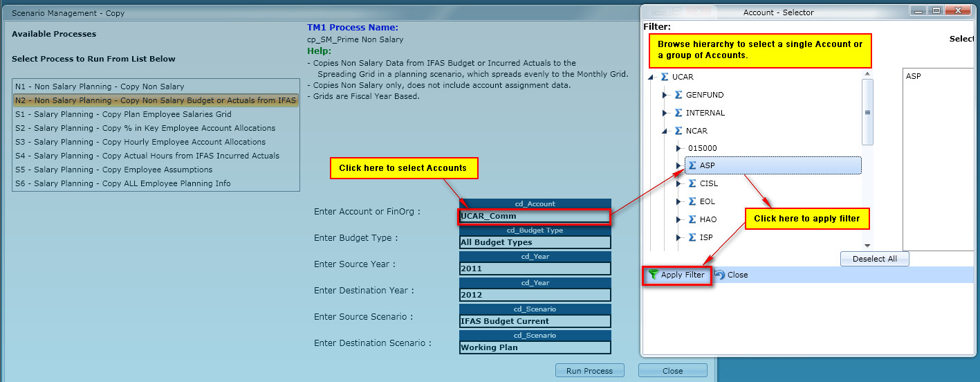Expand the CISL tree node
The width and height of the screenshot is (980, 382).
point(679,183)
